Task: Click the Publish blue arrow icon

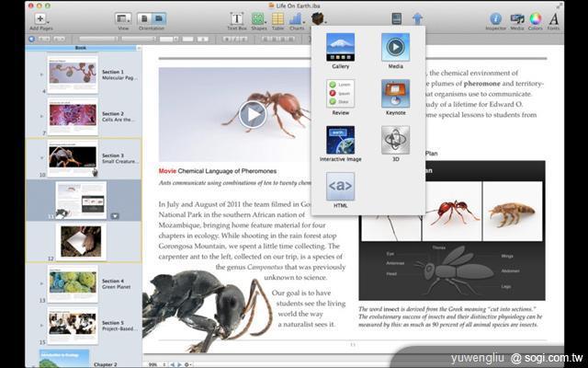Action: pos(417,18)
